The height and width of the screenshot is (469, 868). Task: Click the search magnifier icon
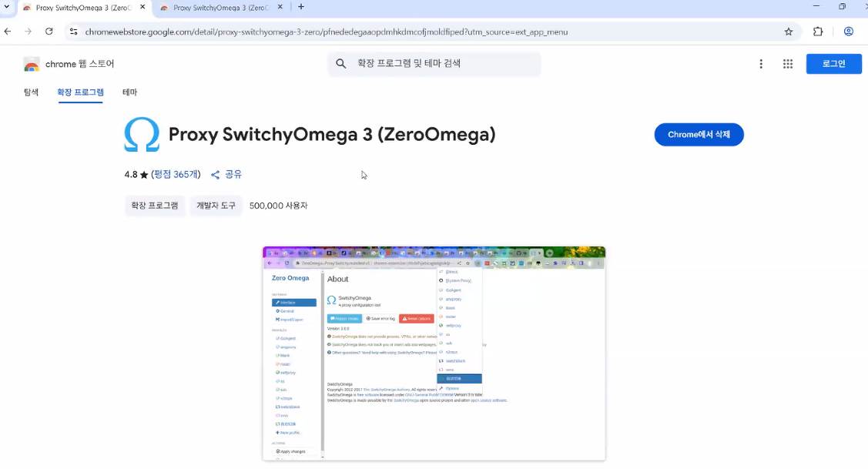(x=341, y=64)
